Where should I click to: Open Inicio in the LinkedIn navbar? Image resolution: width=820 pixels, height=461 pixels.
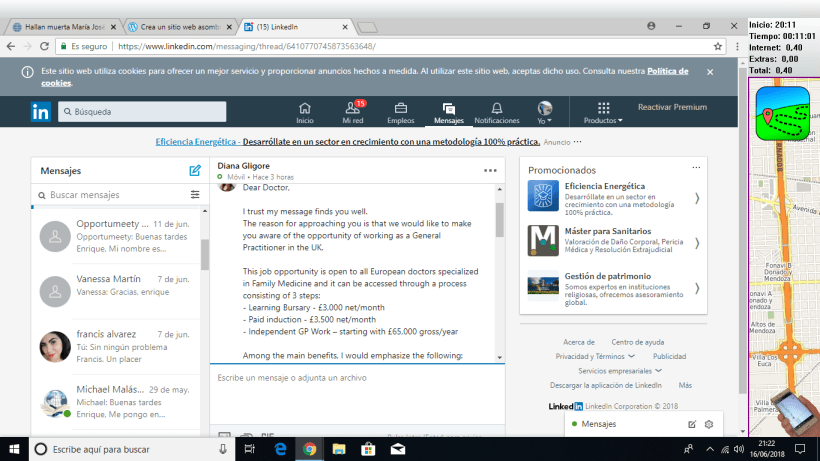(x=305, y=112)
